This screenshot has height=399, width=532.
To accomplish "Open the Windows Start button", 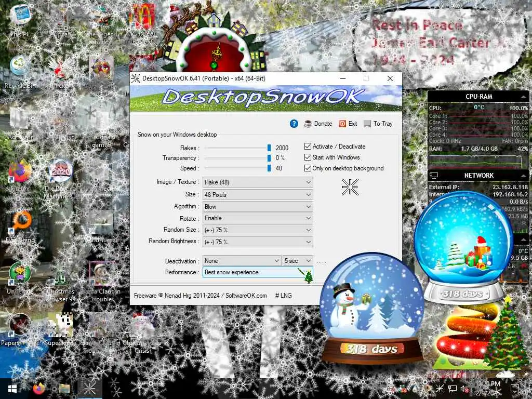I will point(12,389).
